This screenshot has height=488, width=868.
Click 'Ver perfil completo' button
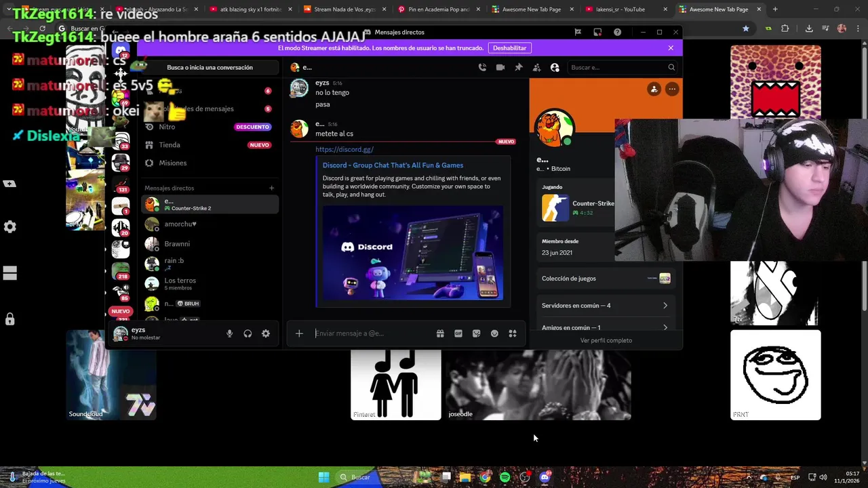[x=606, y=340]
